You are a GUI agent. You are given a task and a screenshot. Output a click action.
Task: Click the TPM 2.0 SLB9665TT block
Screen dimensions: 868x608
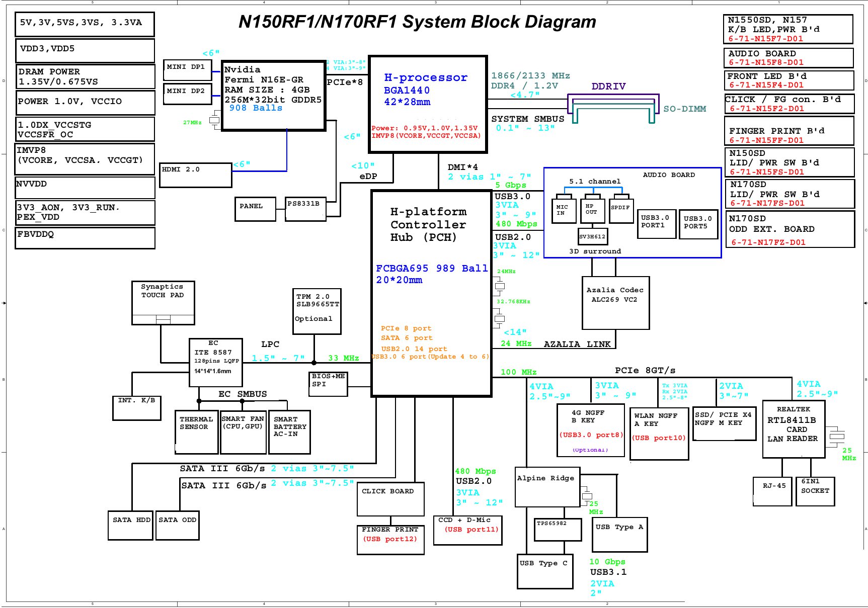coord(317,311)
